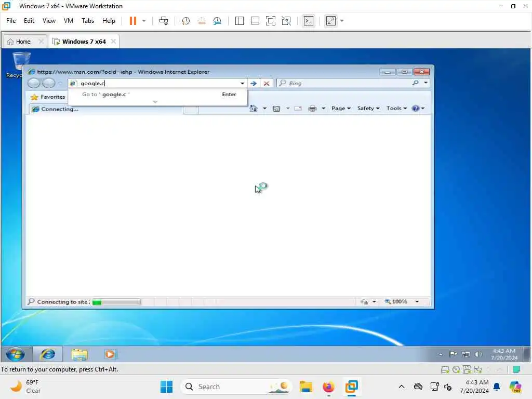532x399 pixels.
Task: Open the host Windows 11 Start button
Action: [166, 387]
